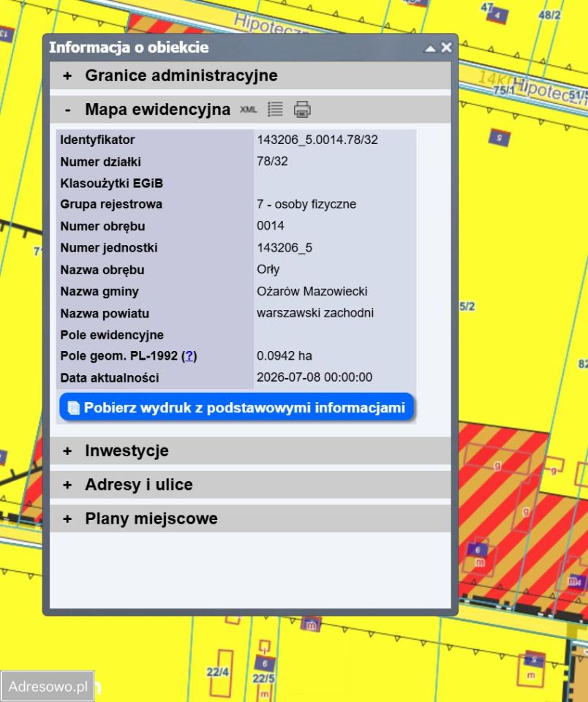
Task: Select the parcel number value 78/32
Action: [272, 161]
